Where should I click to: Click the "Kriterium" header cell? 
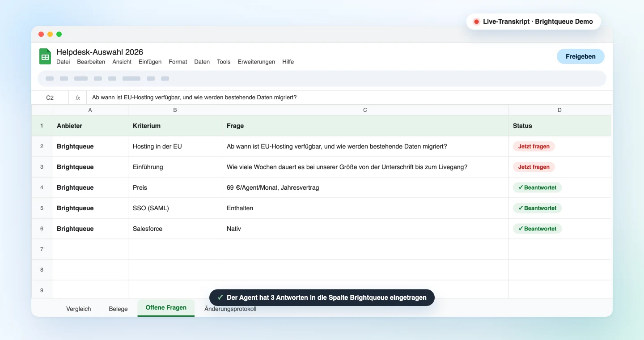coord(175,126)
